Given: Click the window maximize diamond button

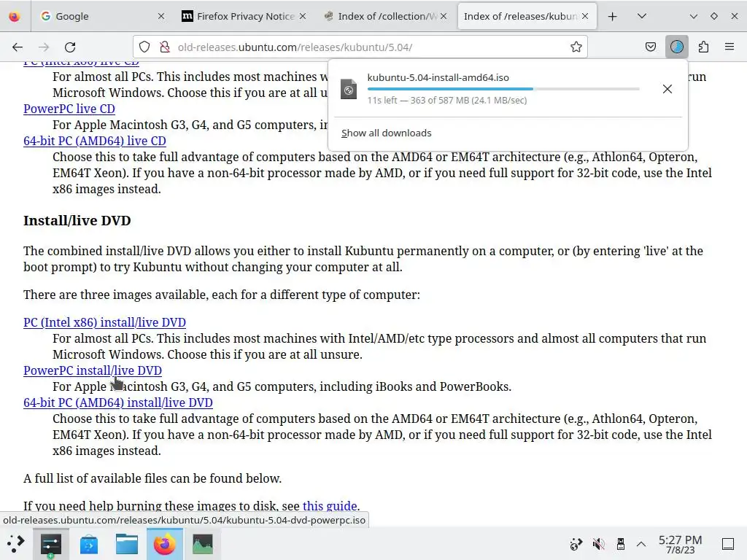Looking at the screenshot, I should click(x=713, y=16).
